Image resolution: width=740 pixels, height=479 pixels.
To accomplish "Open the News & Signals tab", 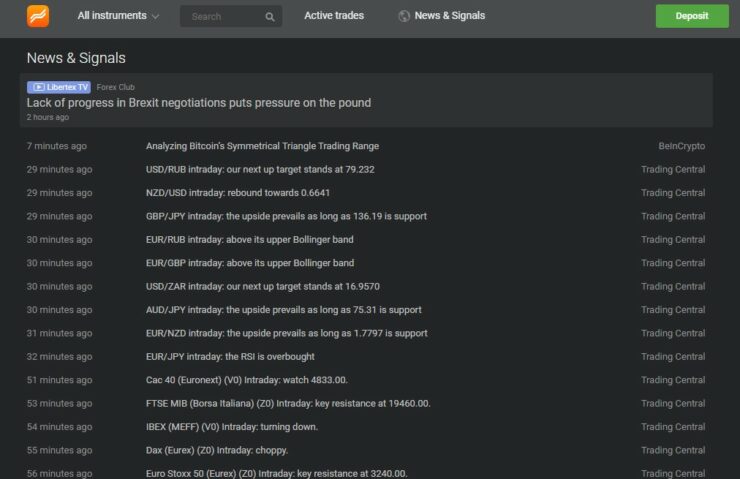I will coord(449,16).
